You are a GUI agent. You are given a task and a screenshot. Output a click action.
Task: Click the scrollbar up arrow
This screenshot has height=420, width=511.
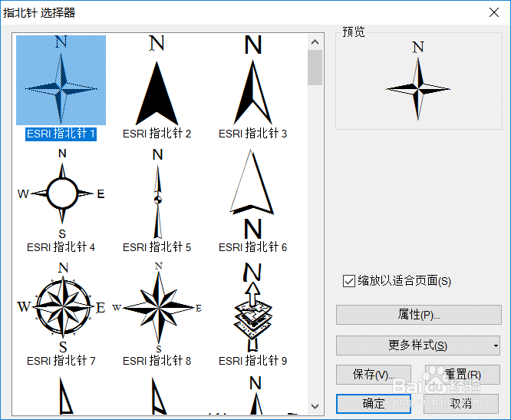[x=315, y=41]
